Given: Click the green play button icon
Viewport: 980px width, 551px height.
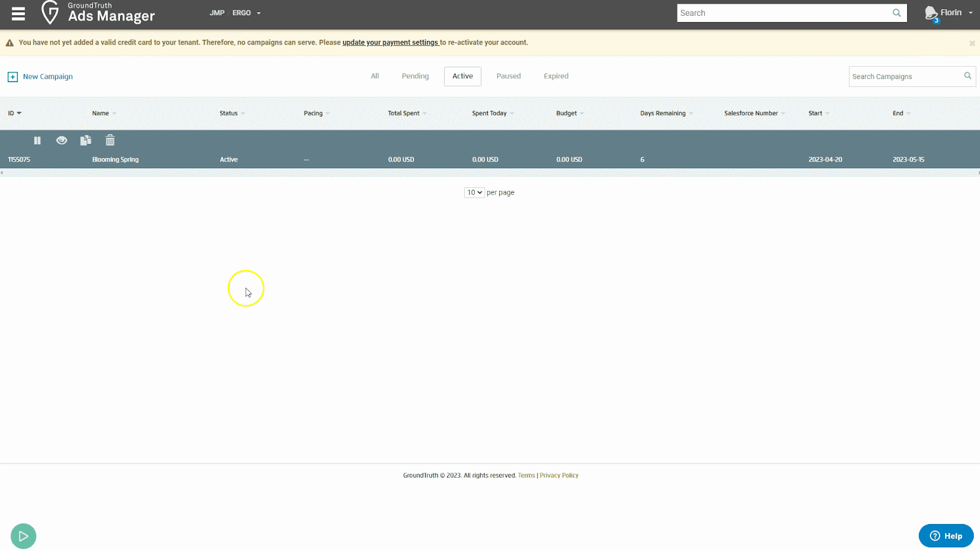Looking at the screenshot, I should point(23,536).
